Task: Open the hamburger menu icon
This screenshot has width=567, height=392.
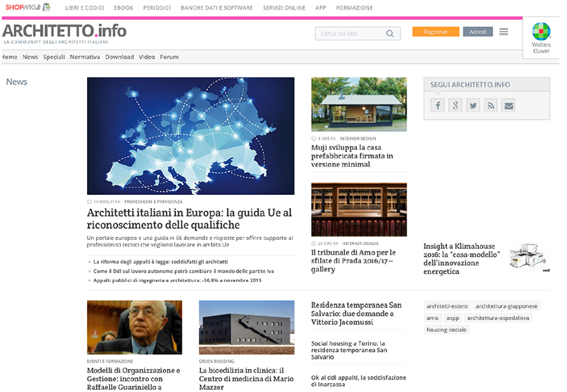Action: click(503, 32)
